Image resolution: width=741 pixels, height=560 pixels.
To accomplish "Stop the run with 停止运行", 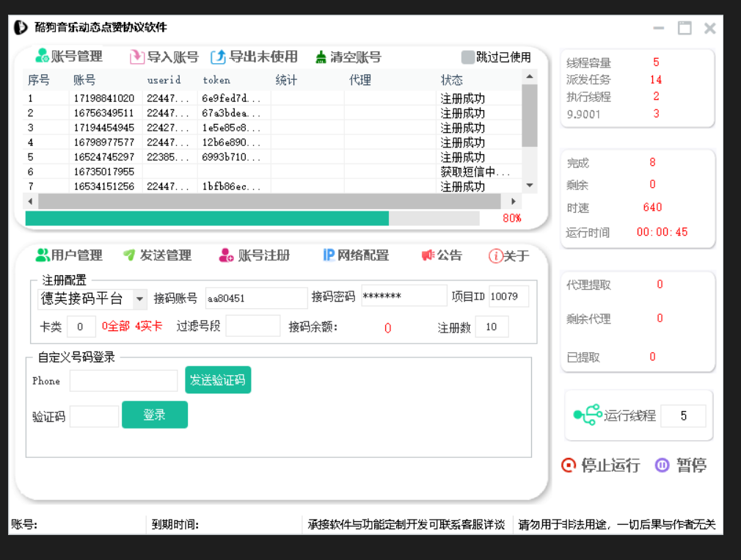I will [x=600, y=465].
